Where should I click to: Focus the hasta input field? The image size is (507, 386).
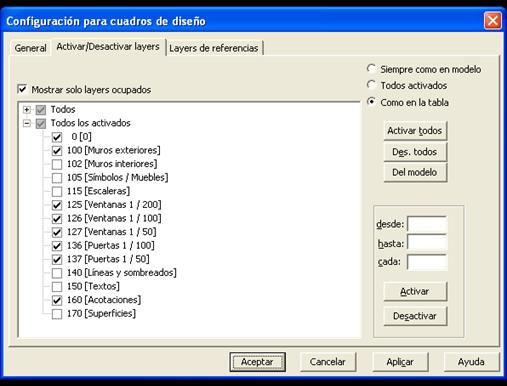[x=427, y=243]
